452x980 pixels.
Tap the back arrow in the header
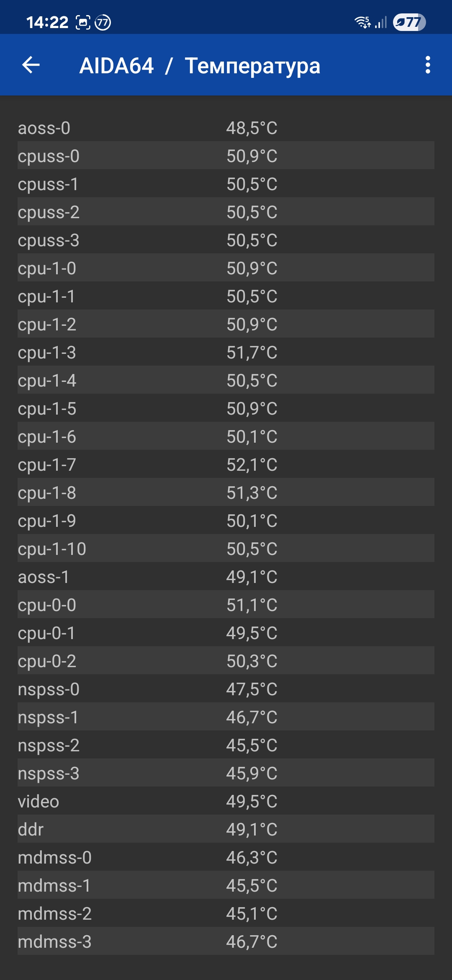pyautogui.click(x=31, y=65)
